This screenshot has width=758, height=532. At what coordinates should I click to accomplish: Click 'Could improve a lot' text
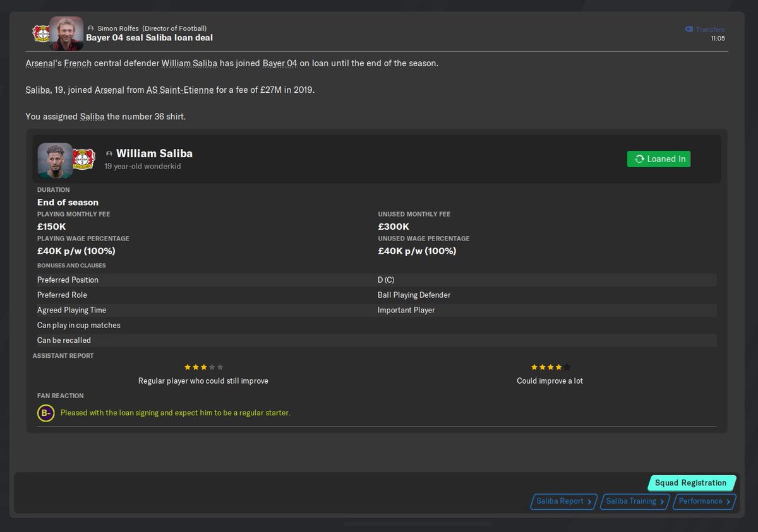pos(550,381)
